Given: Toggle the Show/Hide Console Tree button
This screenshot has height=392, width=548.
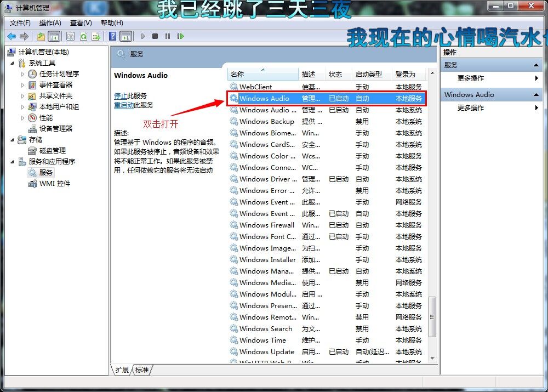Looking at the screenshot, I should tap(54, 36).
